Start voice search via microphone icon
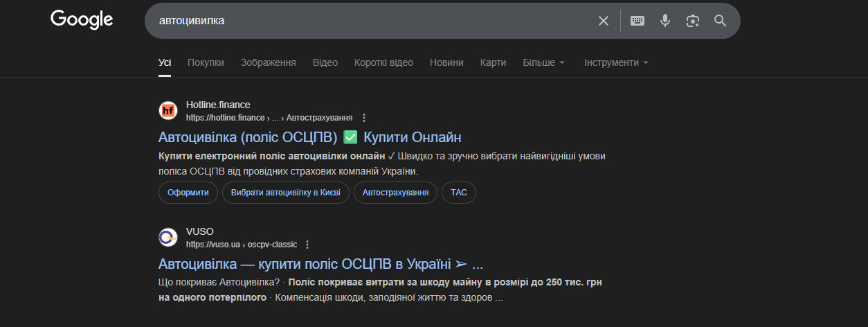Viewport: 868px width, 327px height. [x=665, y=21]
